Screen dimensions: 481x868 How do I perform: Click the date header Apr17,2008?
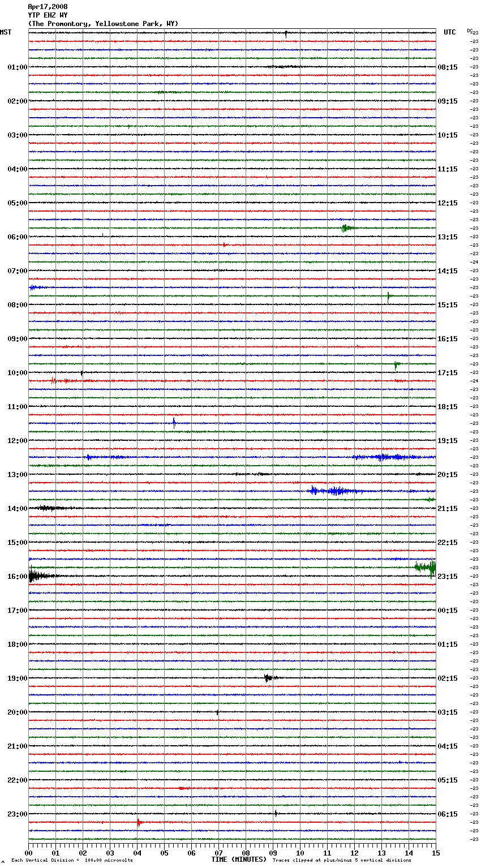click(48, 7)
